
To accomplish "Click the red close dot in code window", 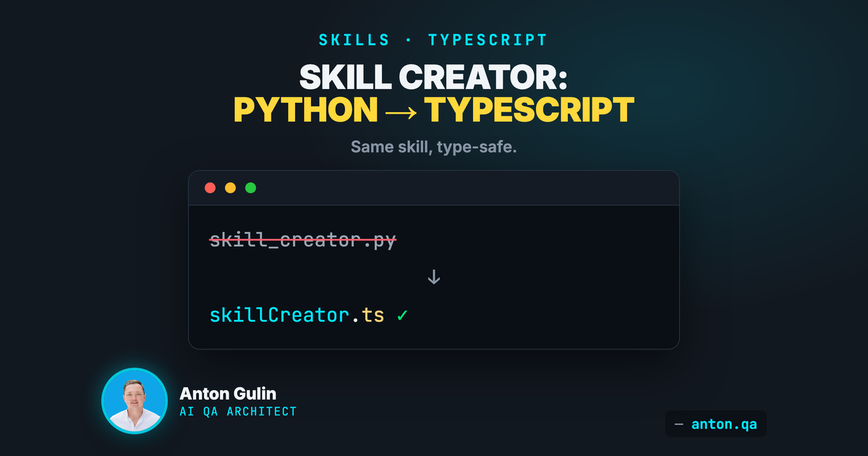I will tap(210, 188).
